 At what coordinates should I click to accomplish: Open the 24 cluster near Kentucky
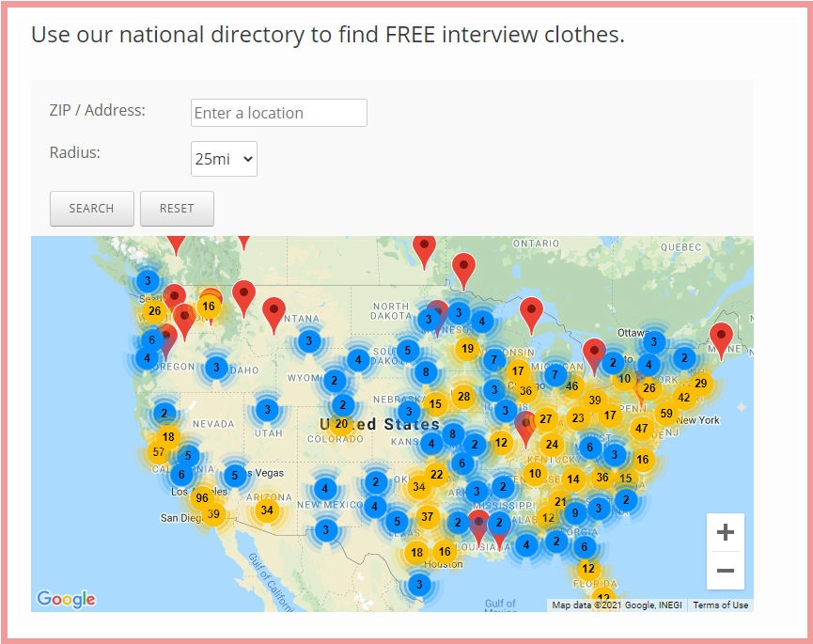point(552,445)
